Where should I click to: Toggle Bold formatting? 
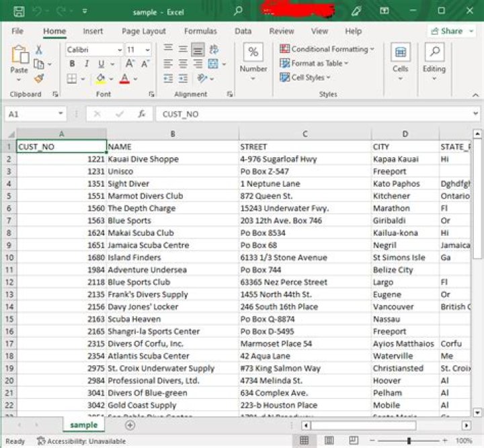(72, 64)
